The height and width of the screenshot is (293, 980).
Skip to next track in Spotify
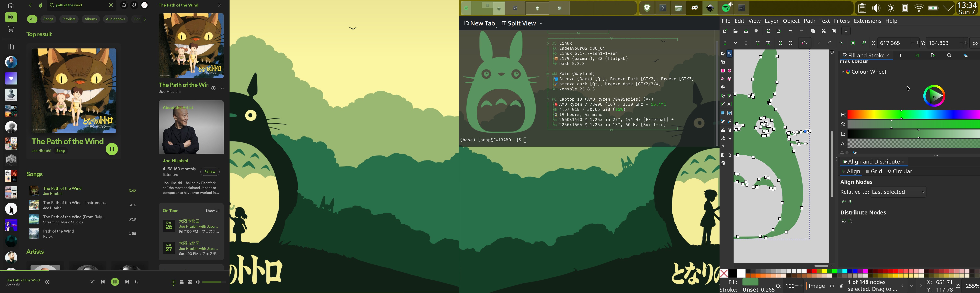coord(127,282)
